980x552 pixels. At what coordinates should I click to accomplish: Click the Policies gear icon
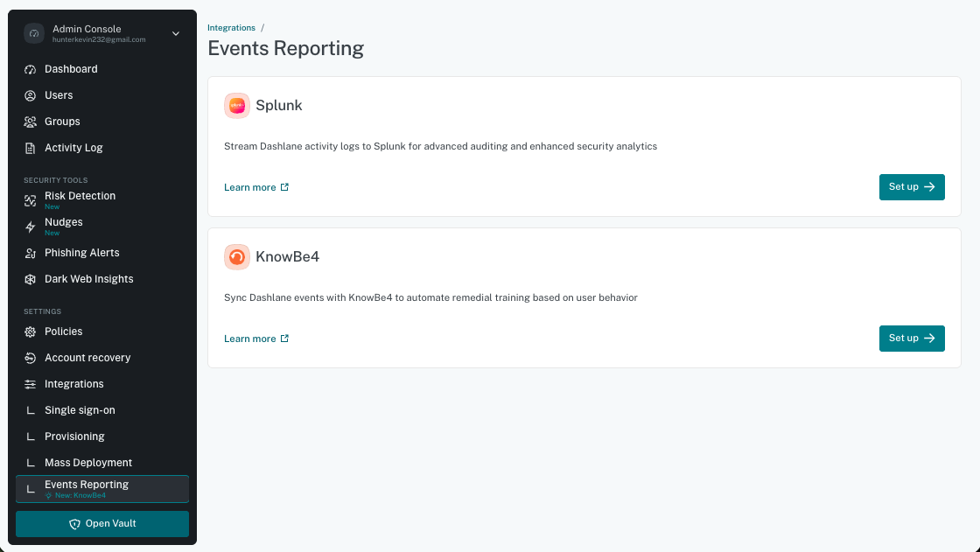point(30,332)
